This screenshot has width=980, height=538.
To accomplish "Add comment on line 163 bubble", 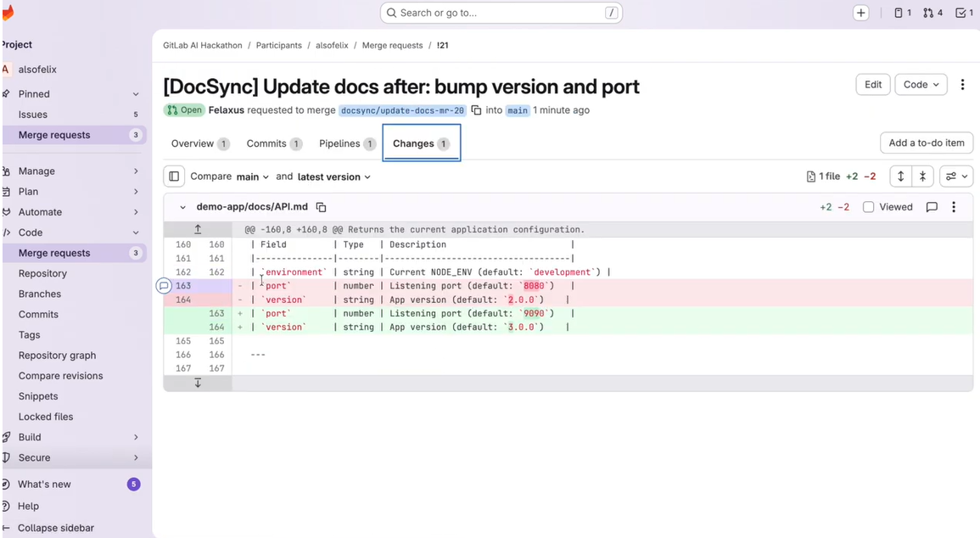I will tap(164, 286).
